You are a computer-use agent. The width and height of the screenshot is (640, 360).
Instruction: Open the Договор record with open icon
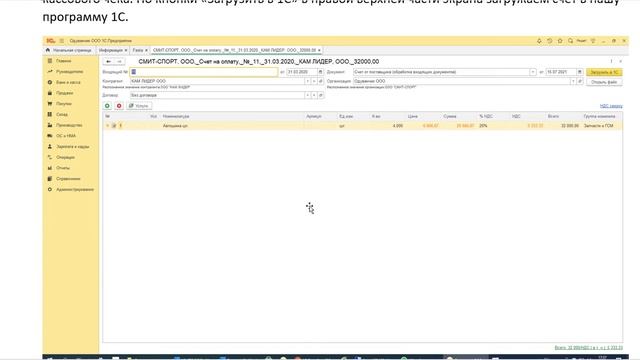(321, 95)
